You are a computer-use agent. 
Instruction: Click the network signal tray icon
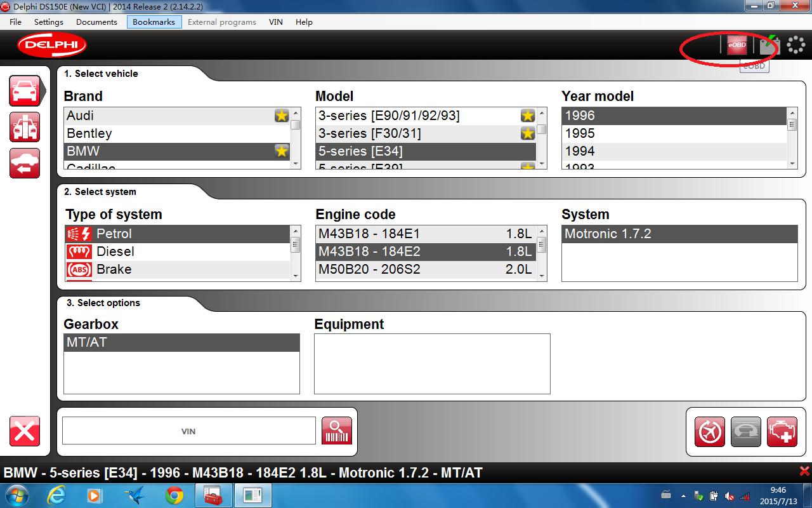click(745, 496)
